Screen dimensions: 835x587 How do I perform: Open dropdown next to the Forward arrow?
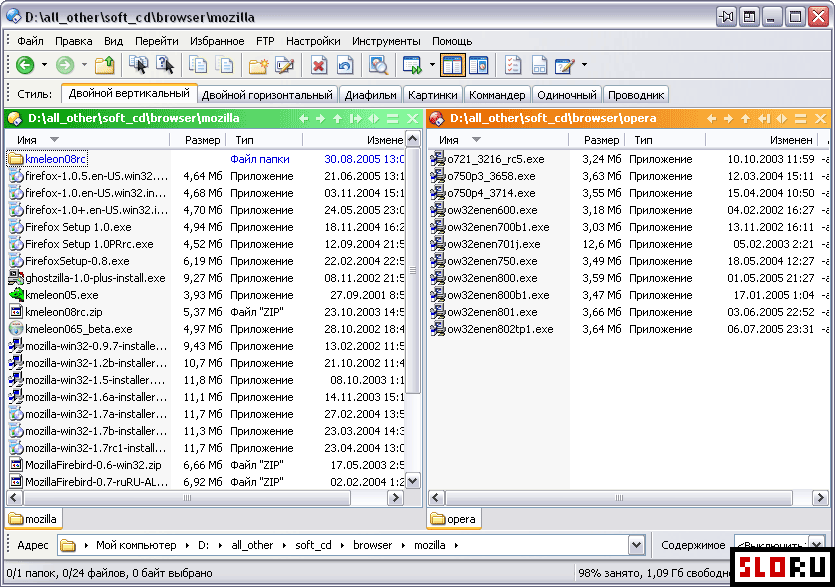(84, 65)
